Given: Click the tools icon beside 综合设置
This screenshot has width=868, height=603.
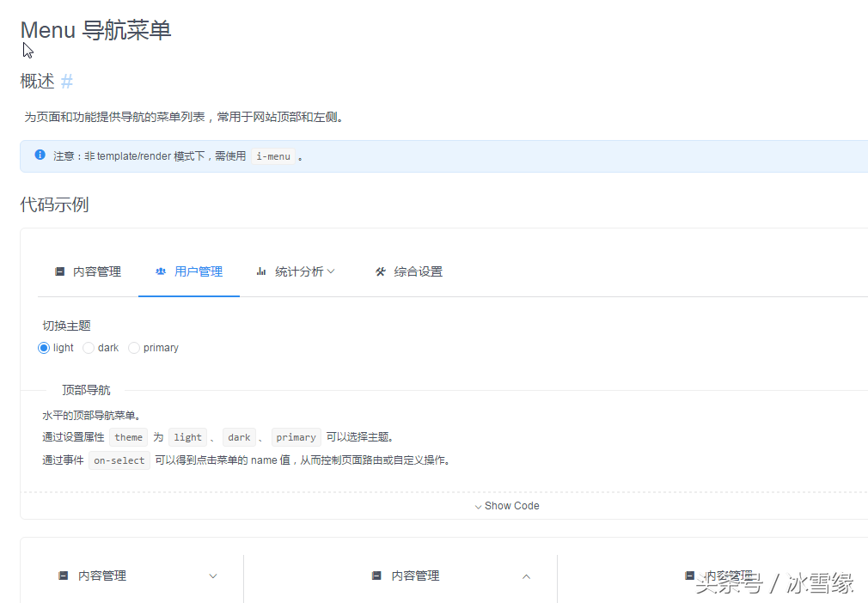Looking at the screenshot, I should pyautogui.click(x=381, y=271).
